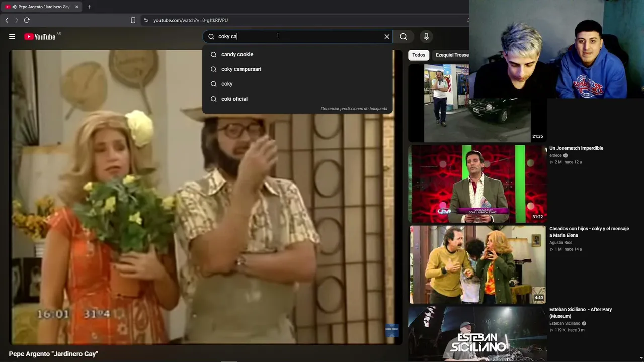Go forward with the browser forward arrow
The width and height of the screenshot is (644, 362).
pos(17,20)
